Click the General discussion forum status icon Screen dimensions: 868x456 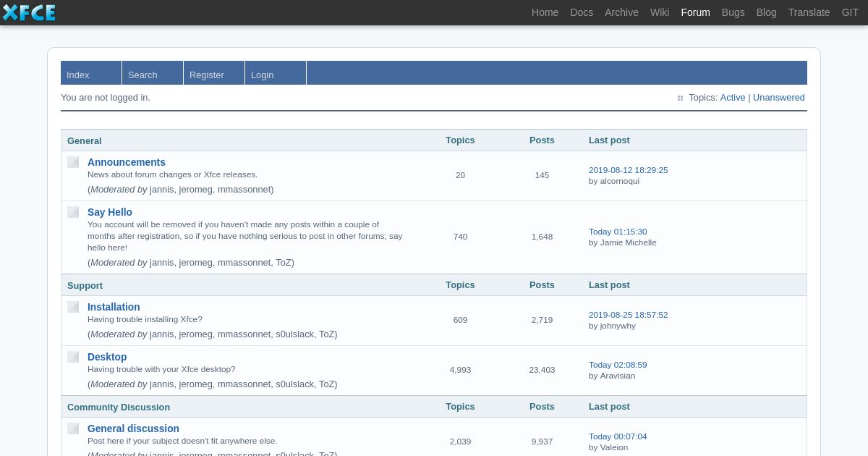(73, 428)
